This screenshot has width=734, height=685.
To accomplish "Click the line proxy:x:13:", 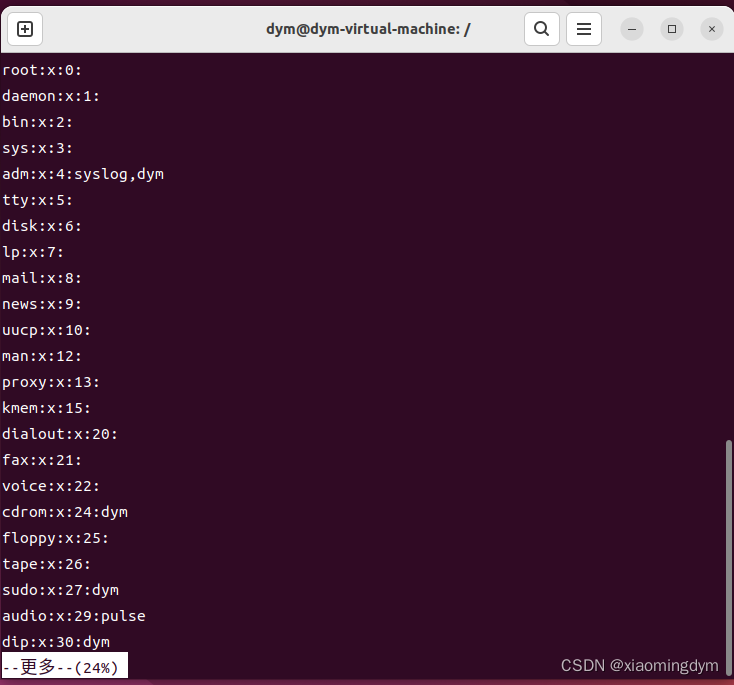I will [x=51, y=382].
